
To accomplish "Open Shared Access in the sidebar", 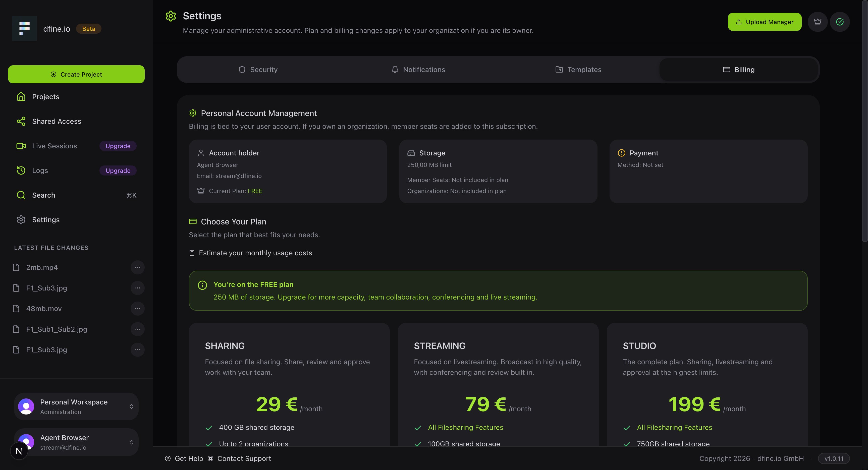I will pyautogui.click(x=76, y=121).
